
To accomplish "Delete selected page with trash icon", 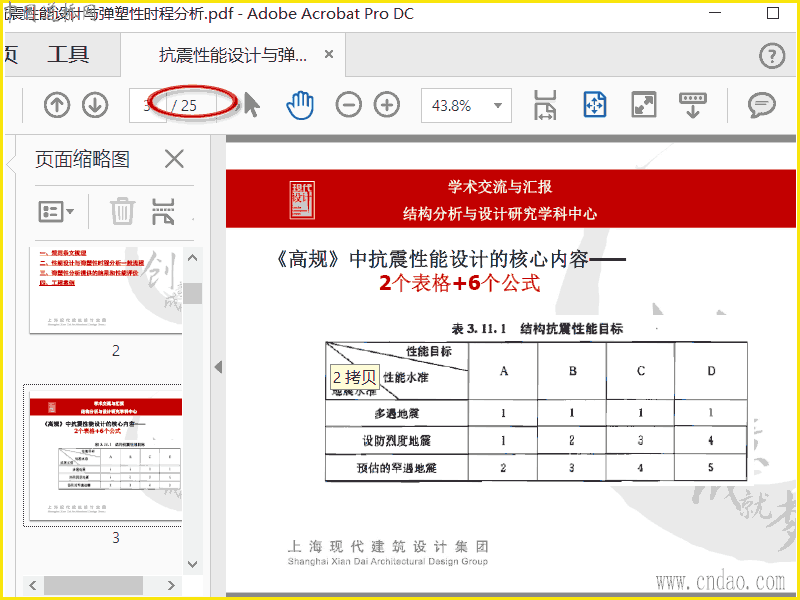I will 122,211.
